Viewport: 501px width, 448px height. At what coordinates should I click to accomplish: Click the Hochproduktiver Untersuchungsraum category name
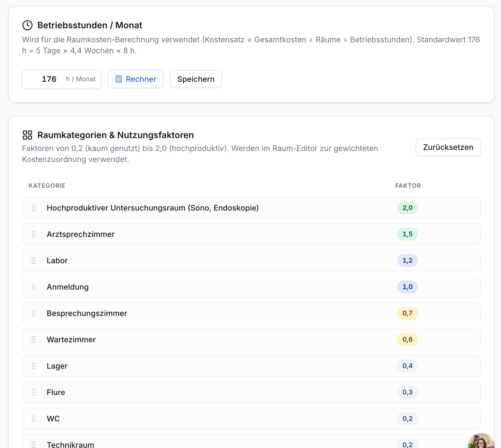pyautogui.click(x=153, y=208)
